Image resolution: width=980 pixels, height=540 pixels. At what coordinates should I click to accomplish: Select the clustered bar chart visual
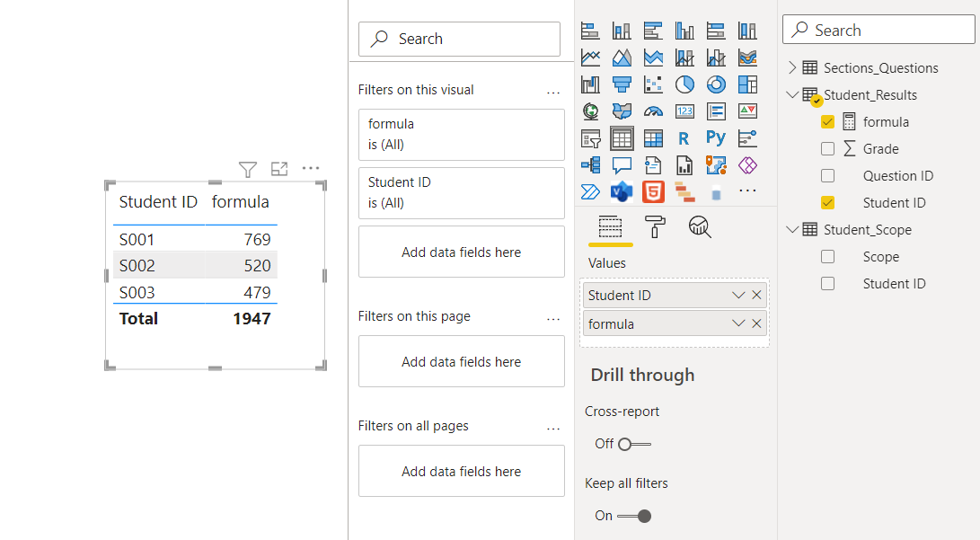click(x=653, y=31)
